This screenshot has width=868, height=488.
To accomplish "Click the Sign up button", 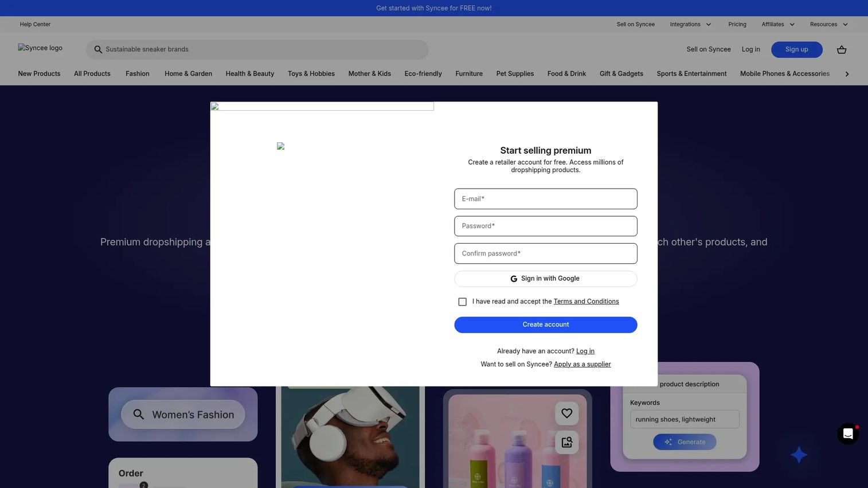I will coord(797,49).
